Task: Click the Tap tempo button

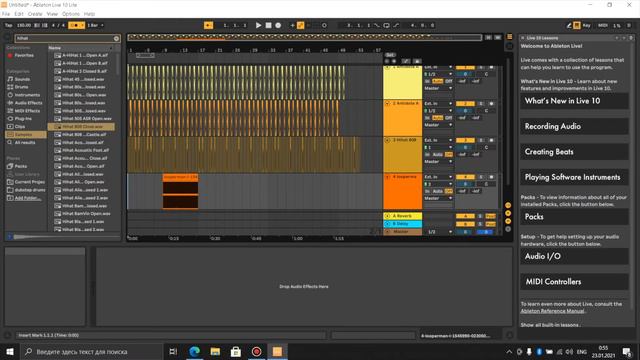Action: click(8, 25)
